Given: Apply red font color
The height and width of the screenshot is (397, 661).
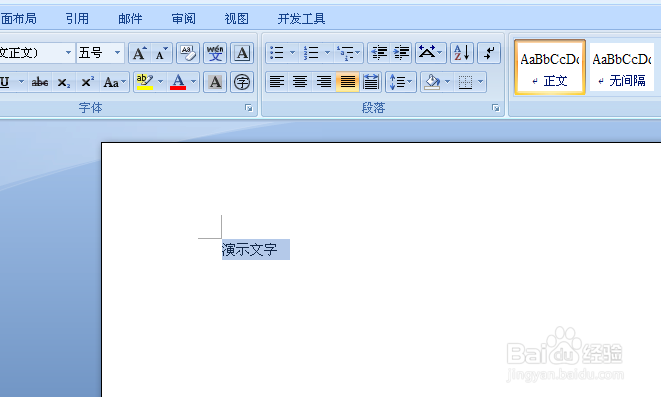Looking at the screenshot, I should click(178, 82).
